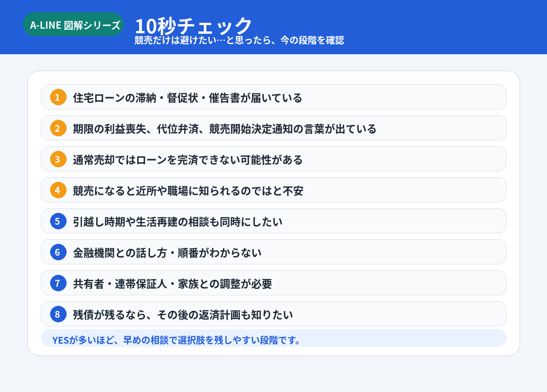547x392 pixels.
Task: Select the 競売になると近所や職場に知られる row
Action: point(273,190)
